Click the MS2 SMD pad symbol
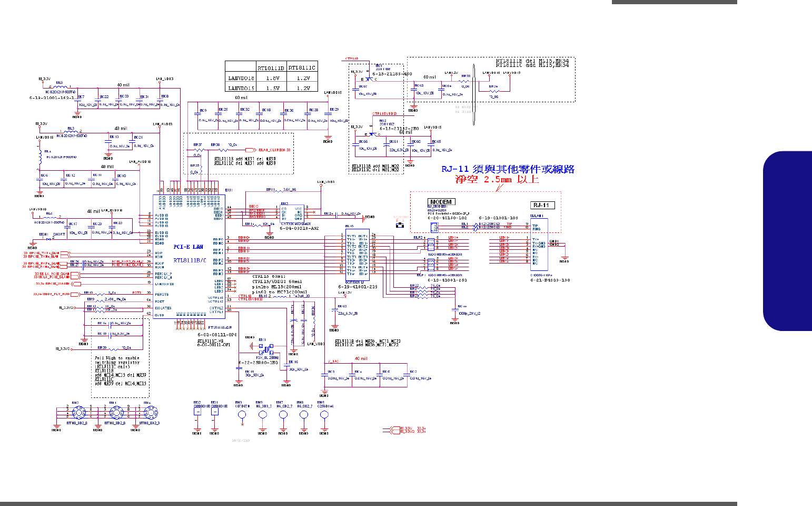This screenshot has height=506, width=812. [x=197, y=412]
